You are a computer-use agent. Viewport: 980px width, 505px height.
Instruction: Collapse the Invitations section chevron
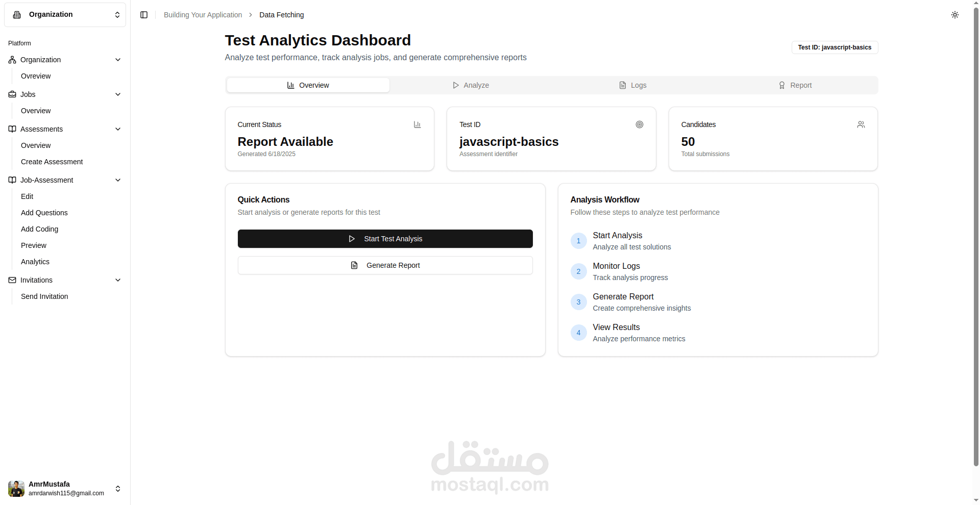(118, 280)
